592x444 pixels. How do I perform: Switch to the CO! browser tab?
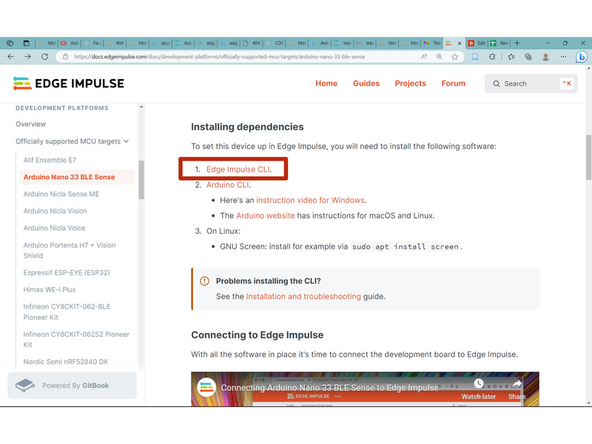pos(275,43)
